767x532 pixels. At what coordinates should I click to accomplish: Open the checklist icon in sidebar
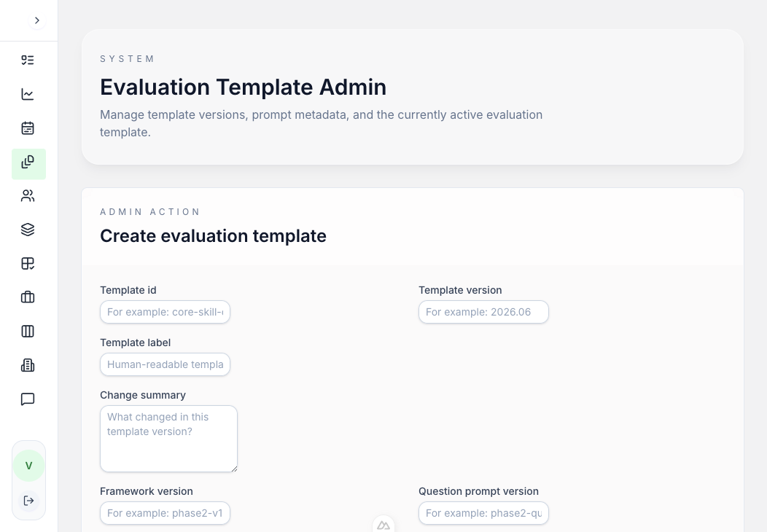point(28,60)
